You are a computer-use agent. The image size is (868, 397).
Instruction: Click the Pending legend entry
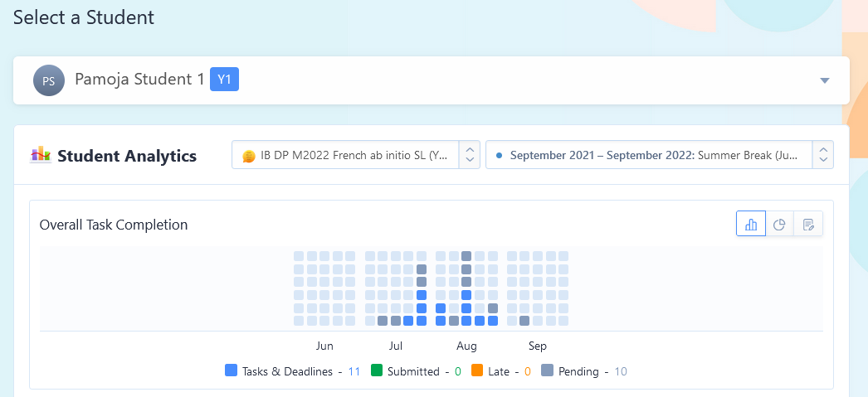point(584,371)
